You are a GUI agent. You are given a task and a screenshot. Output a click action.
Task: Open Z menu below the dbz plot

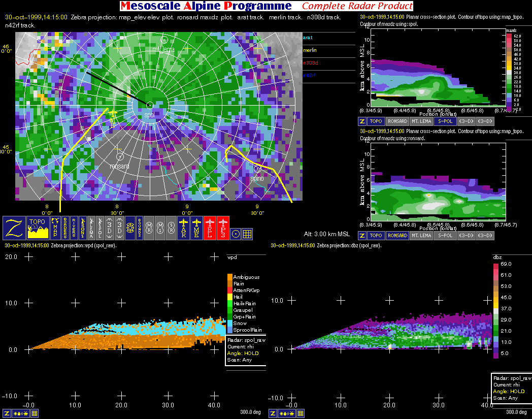coord(272,413)
